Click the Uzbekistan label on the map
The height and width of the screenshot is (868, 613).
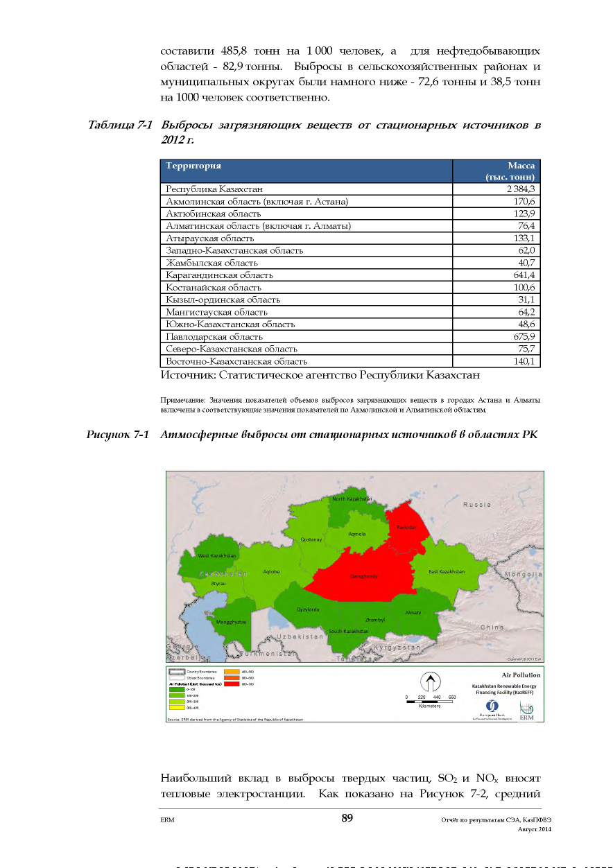point(300,636)
